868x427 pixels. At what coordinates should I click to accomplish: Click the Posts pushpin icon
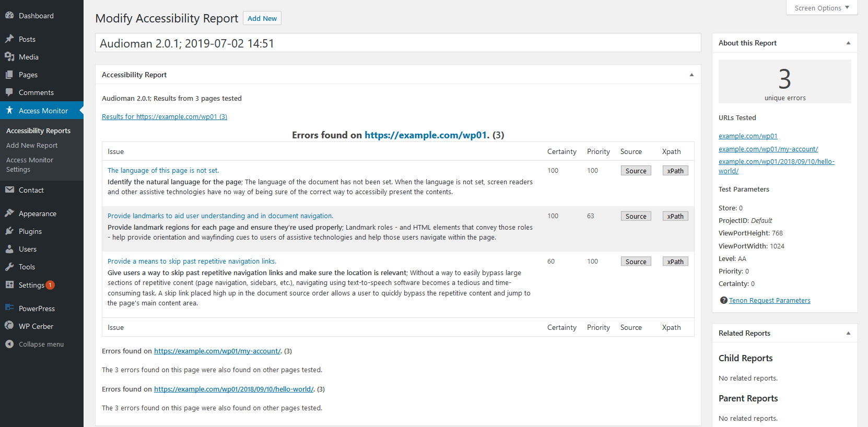coord(9,39)
